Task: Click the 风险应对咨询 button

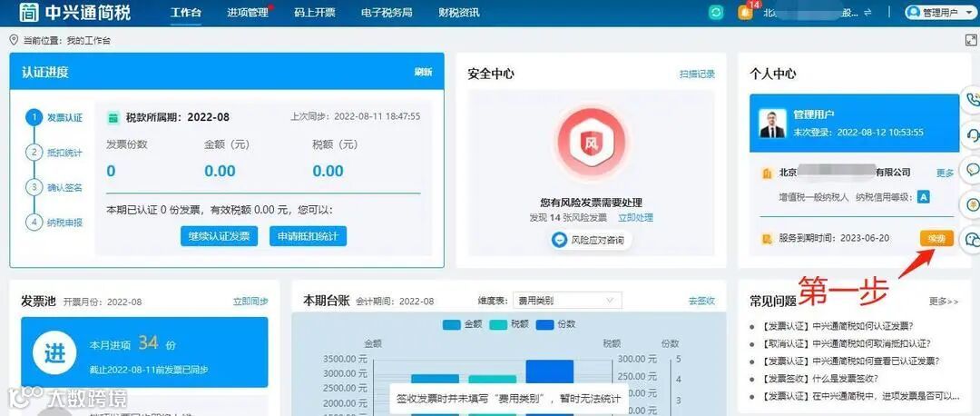Action: coord(591,240)
